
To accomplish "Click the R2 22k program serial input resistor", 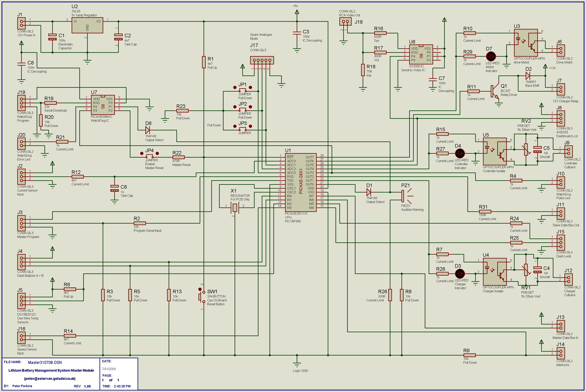I will pos(140,223).
